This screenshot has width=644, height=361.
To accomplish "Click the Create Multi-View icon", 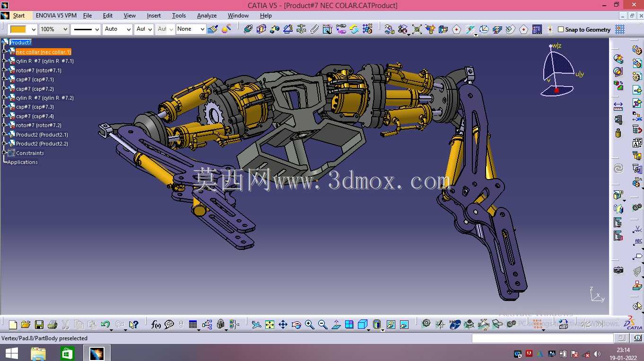I will tap(349, 325).
